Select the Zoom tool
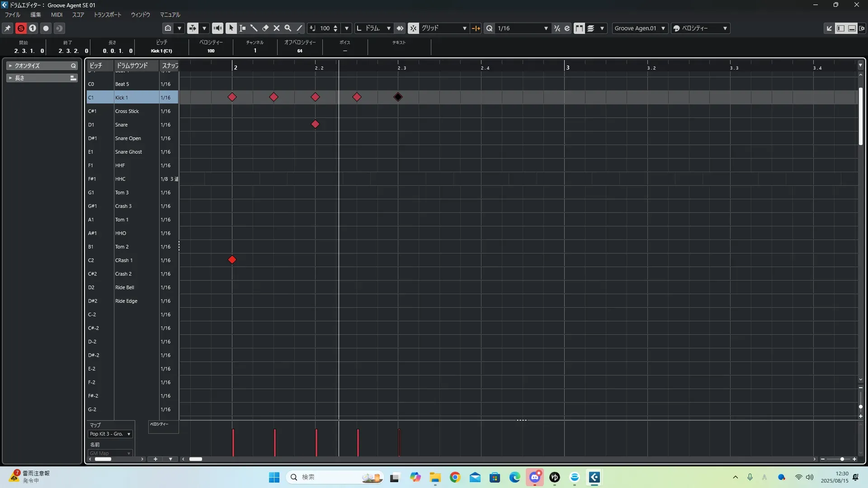 (x=288, y=28)
